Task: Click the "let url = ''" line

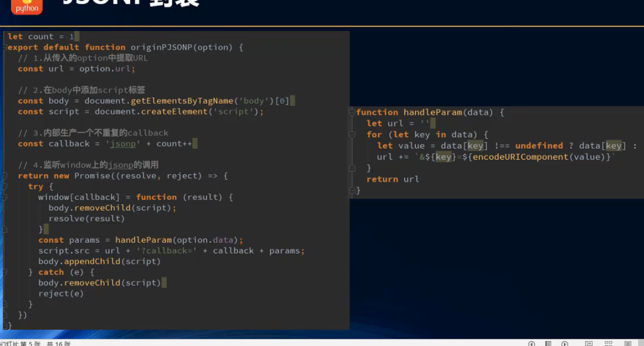Action: [x=398, y=123]
